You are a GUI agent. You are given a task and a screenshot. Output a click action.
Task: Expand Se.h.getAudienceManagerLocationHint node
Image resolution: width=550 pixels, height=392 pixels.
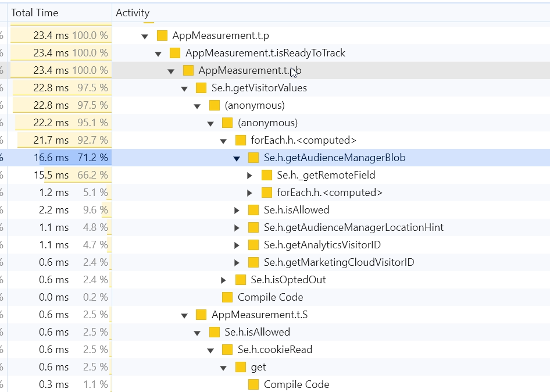(x=236, y=227)
